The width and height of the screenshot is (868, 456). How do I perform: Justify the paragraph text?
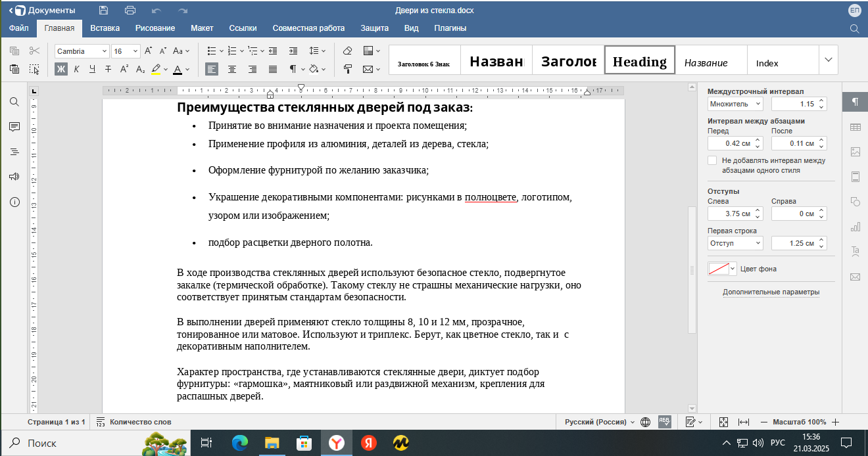(273, 69)
